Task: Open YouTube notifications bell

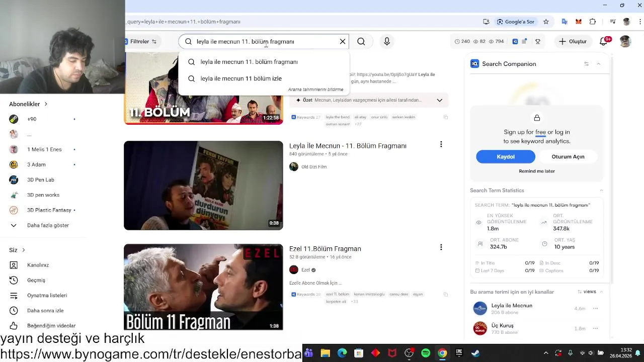Action: point(604,41)
